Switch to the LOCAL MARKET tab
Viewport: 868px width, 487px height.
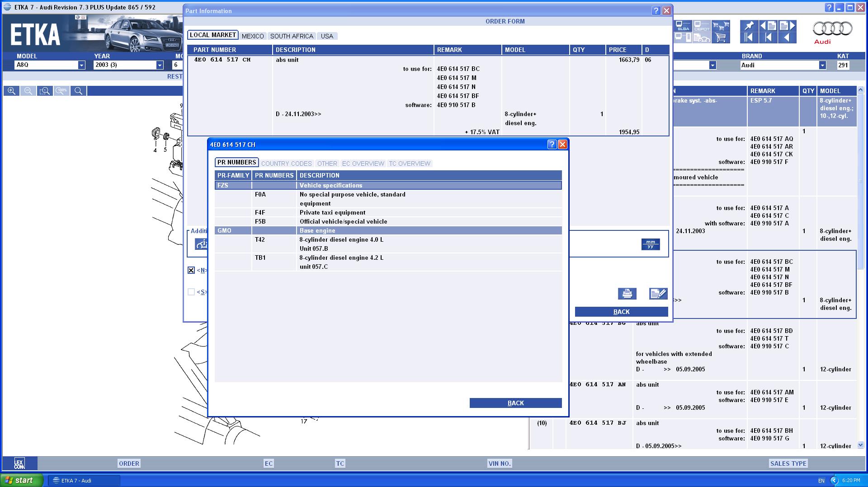tap(213, 35)
